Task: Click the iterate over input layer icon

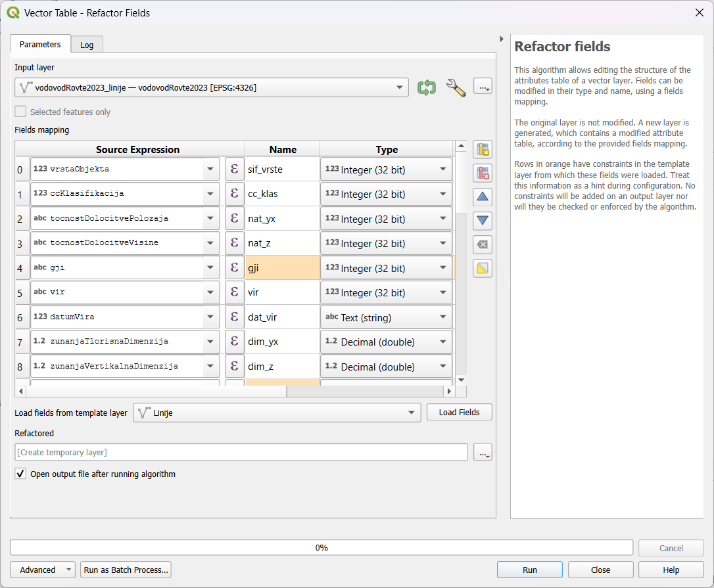Action: pyautogui.click(x=426, y=86)
